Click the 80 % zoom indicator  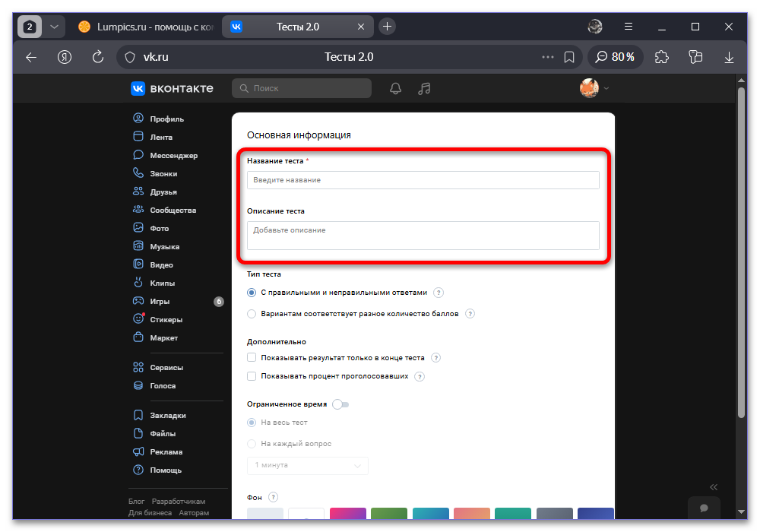pos(615,57)
